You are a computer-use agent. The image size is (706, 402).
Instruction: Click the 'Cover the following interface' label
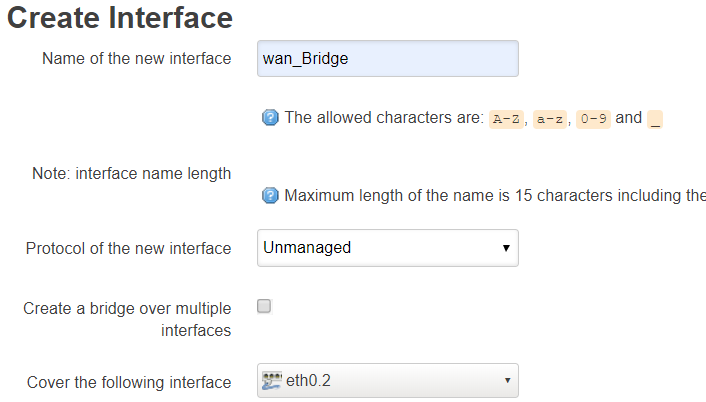click(129, 382)
